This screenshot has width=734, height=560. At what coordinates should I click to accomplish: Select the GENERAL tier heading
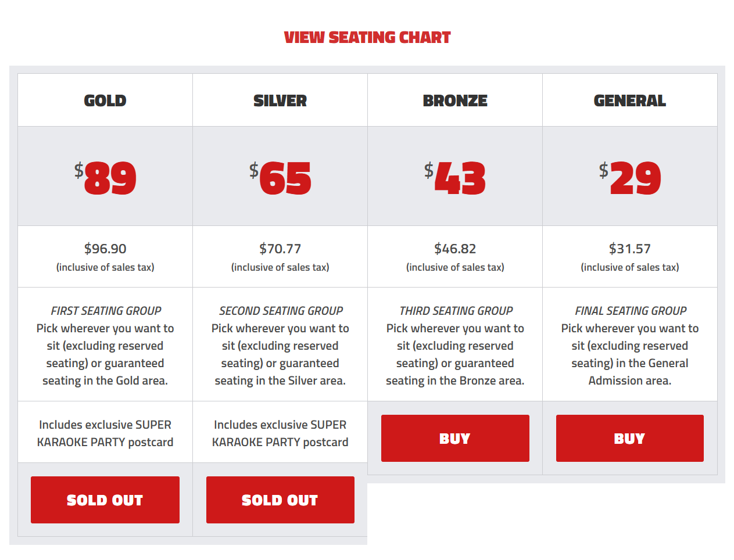point(630,100)
